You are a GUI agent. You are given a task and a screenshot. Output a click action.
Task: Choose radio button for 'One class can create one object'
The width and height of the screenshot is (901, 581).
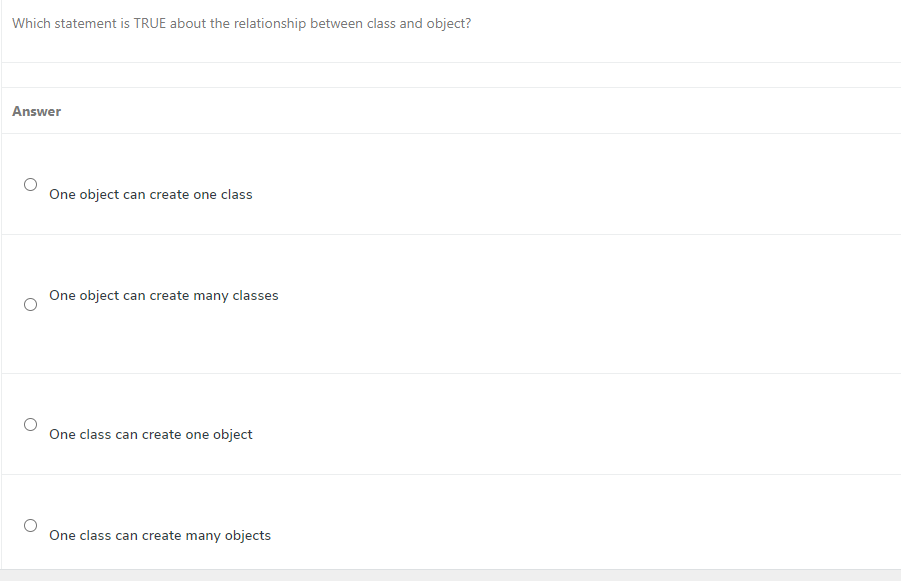(30, 425)
